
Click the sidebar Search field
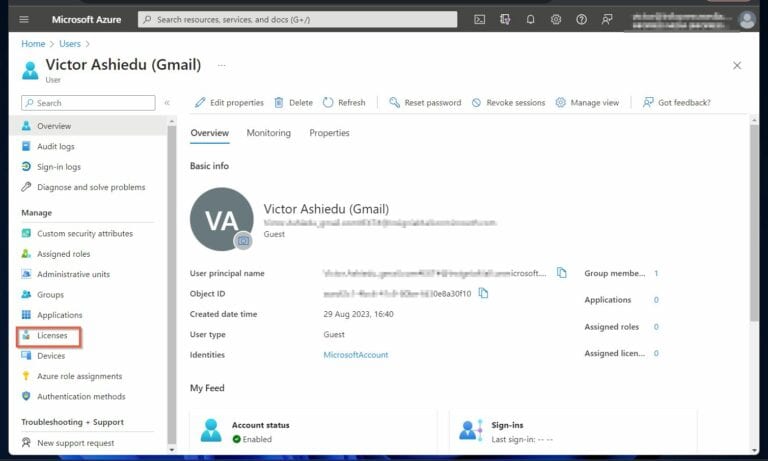point(88,103)
